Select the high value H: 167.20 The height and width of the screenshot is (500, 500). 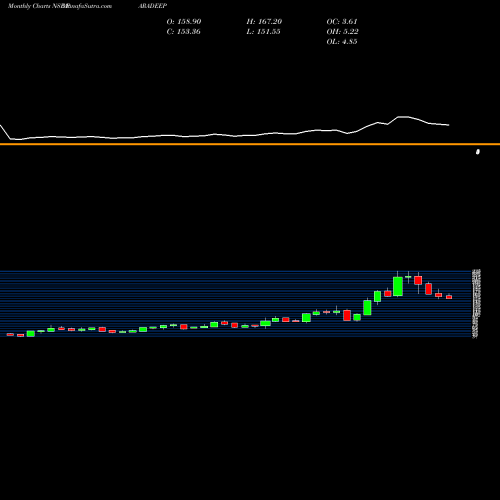[264, 22]
